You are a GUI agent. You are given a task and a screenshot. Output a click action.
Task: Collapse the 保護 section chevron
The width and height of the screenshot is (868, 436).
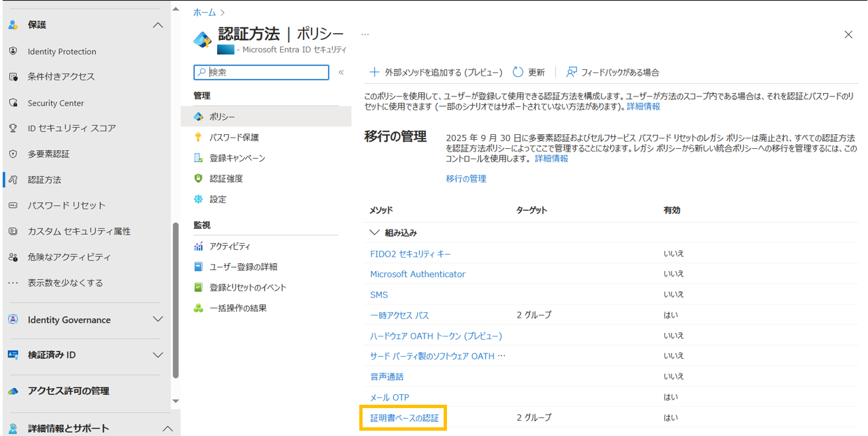point(157,25)
